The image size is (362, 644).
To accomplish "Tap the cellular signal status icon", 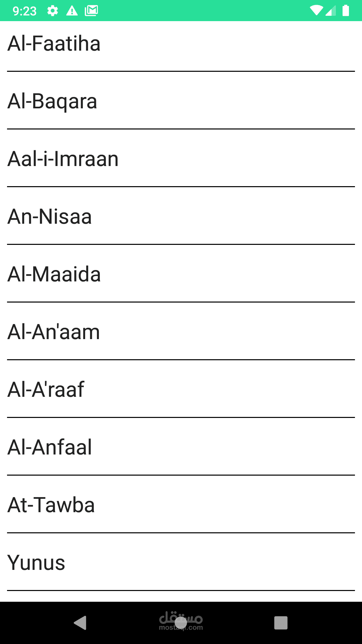I will pyautogui.click(x=330, y=10).
